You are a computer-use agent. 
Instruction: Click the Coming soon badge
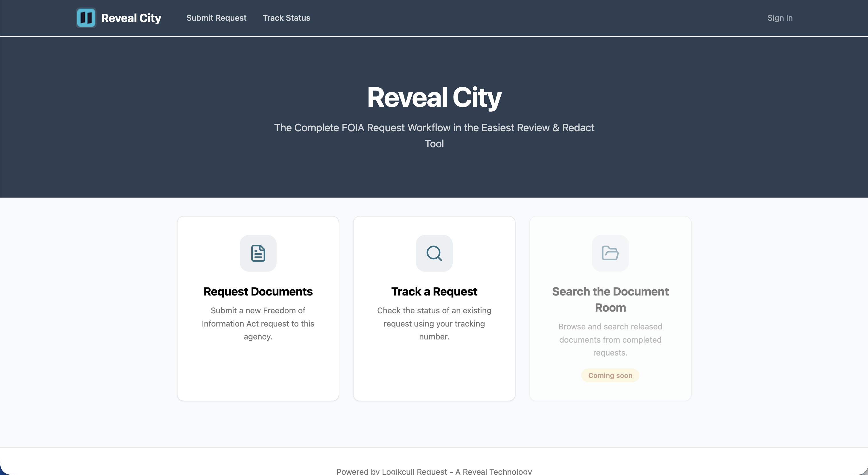[610, 375]
